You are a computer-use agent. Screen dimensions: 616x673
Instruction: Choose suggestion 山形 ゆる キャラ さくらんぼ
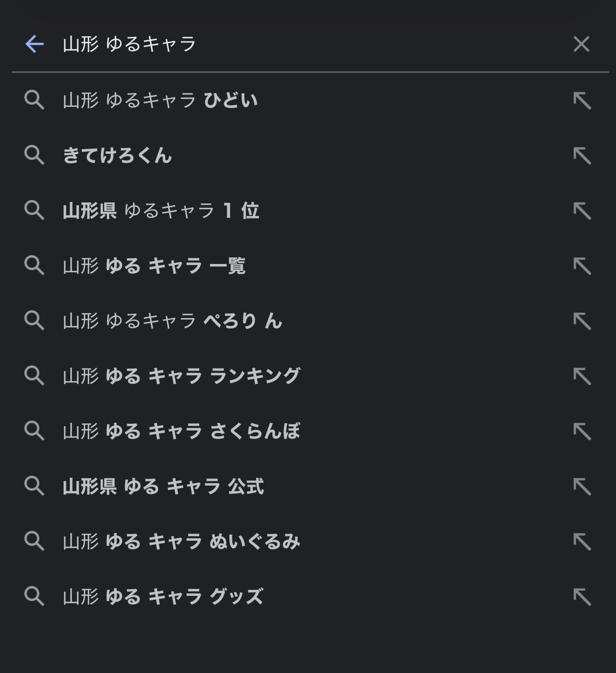coord(181,431)
